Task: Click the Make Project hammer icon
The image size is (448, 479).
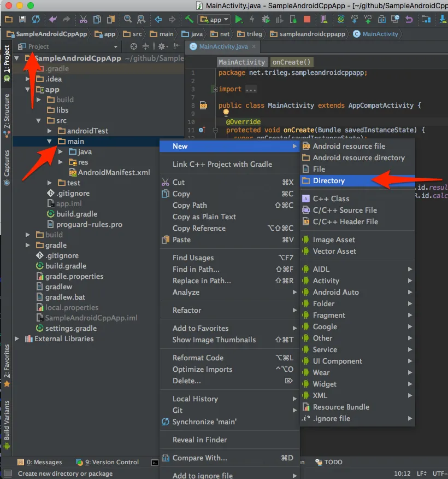Action: tap(189, 20)
